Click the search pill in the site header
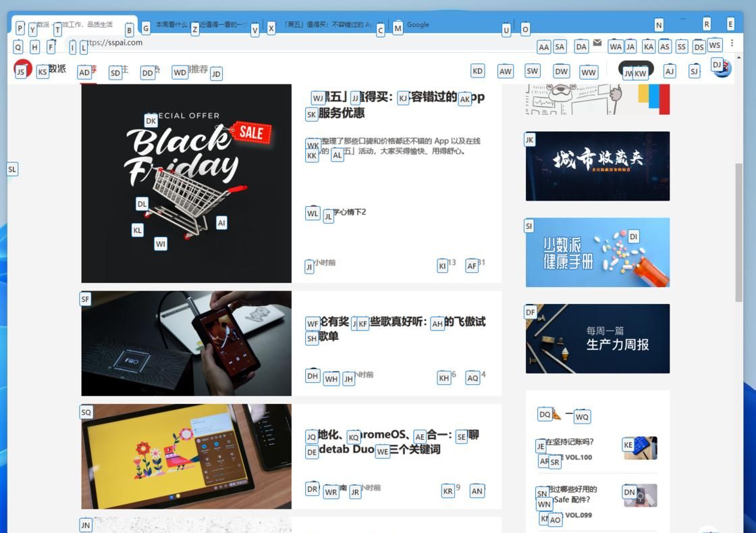This screenshot has height=533, width=756. pyautogui.click(x=634, y=70)
